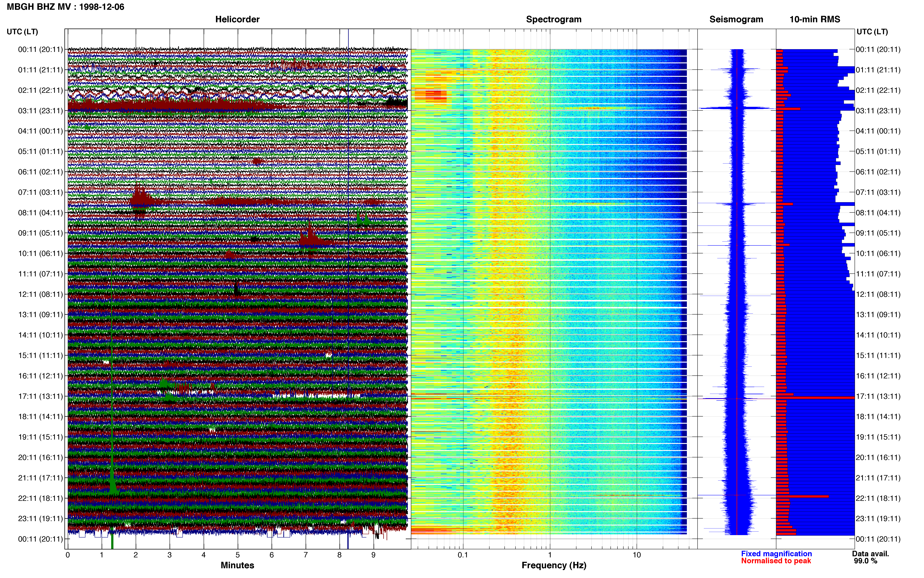The image size is (924, 578).
Task: Click the left time label '01:11 (21:11)'
Action: pyautogui.click(x=40, y=70)
